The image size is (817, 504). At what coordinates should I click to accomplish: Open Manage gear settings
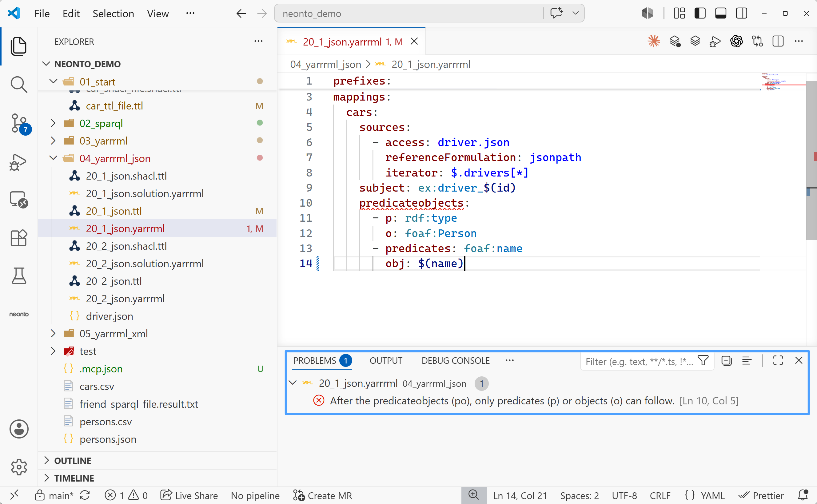(19, 467)
